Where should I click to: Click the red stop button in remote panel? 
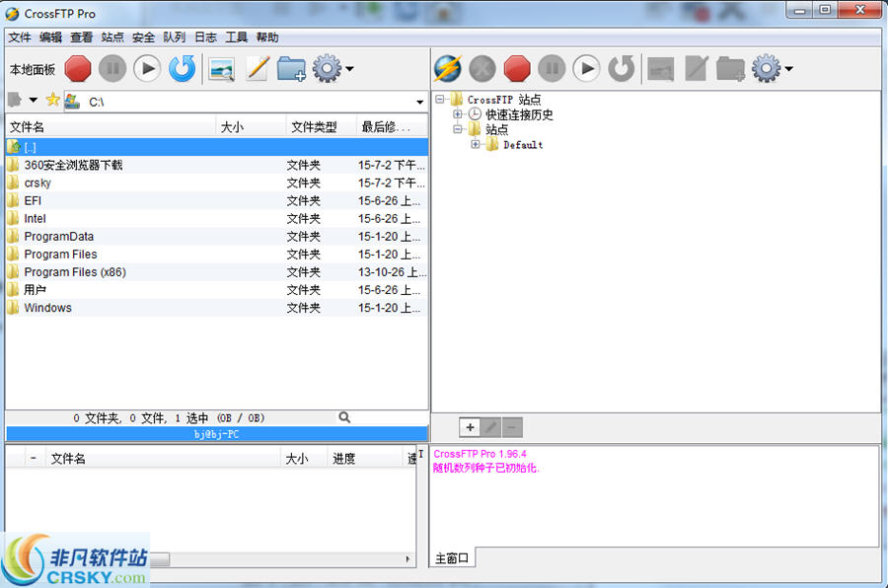(x=517, y=68)
